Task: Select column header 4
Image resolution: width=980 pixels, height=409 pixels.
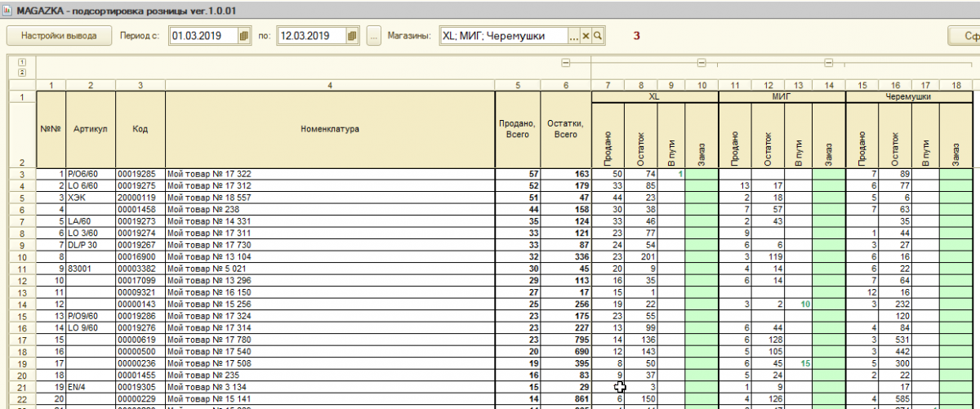Action: (x=330, y=85)
